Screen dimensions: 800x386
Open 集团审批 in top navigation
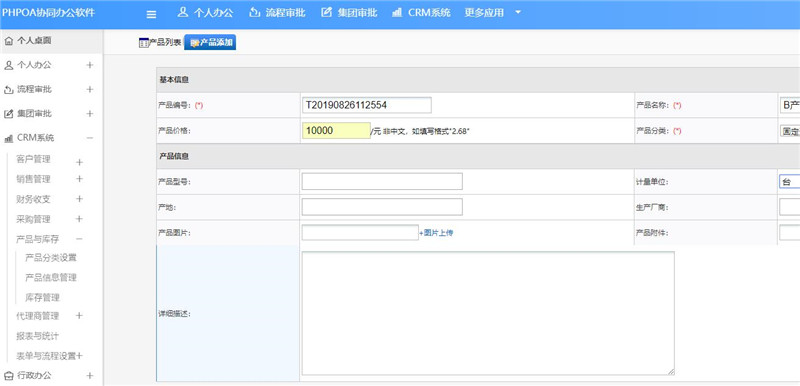tap(349, 13)
